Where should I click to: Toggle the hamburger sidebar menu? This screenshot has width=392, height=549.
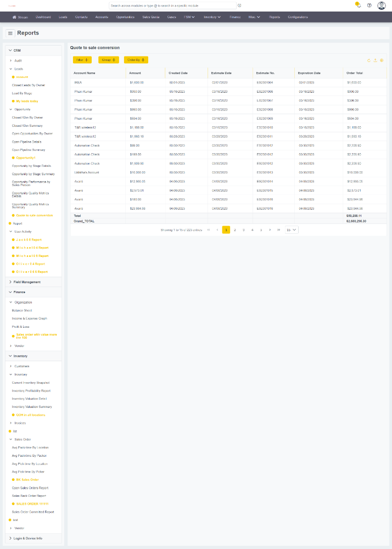10,33
